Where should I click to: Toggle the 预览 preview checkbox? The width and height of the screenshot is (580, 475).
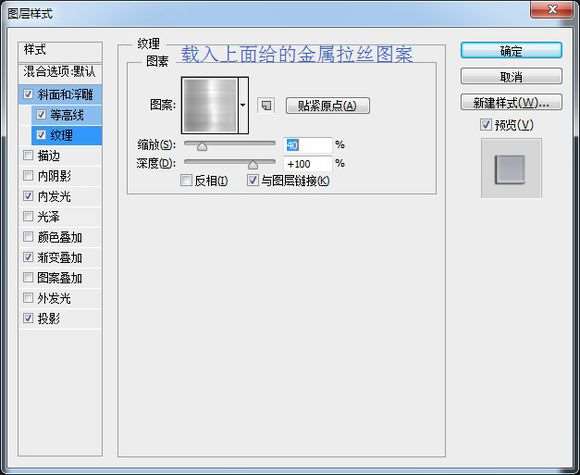point(485,125)
